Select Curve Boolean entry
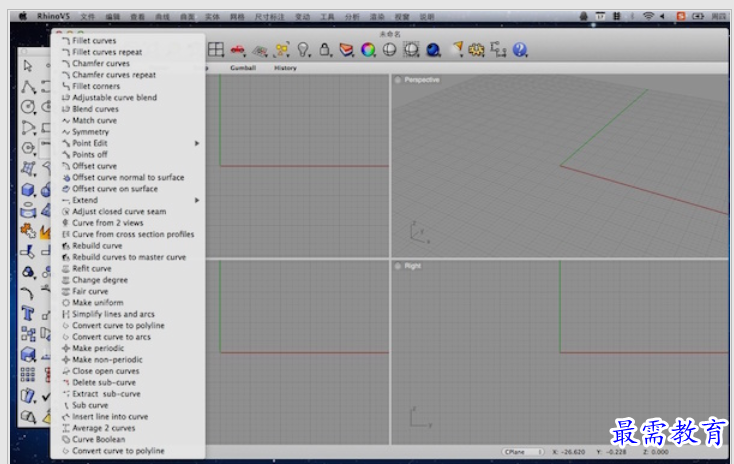Screen dimensions: 734x464 coord(99,440)
